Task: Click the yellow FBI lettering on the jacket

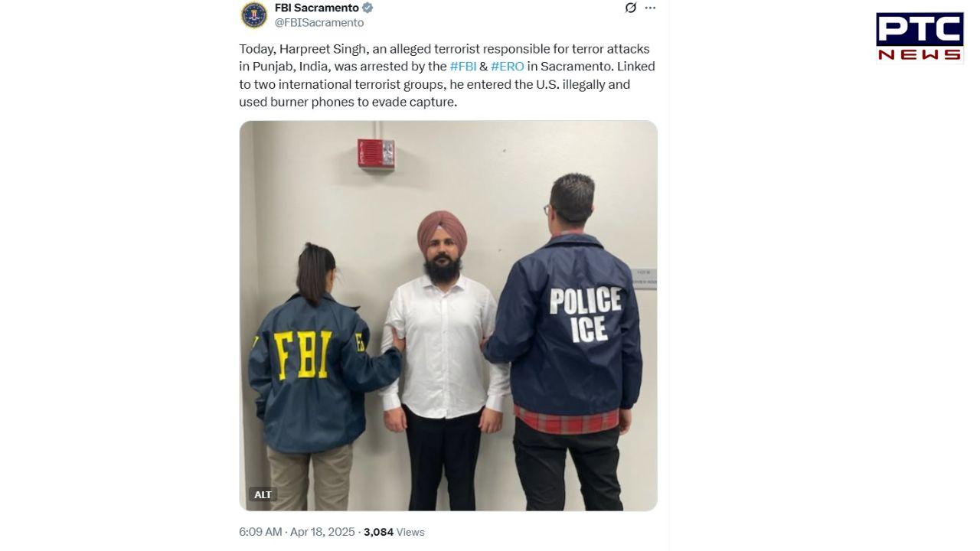Action: pos(303,354)
